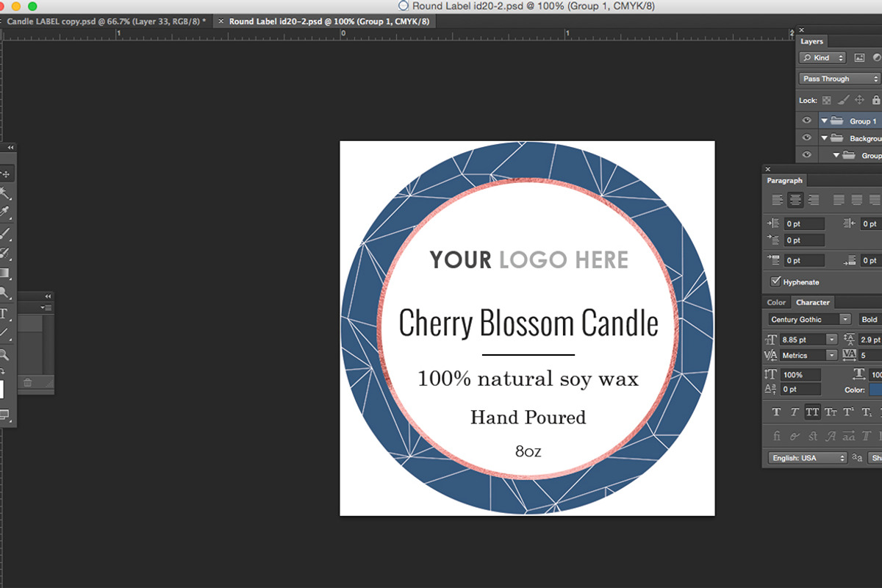The width and height of the screenshot is (882, 588).
Task: Toggle the Hyphenate checkbox
Action: pyautogui.click(x=775, y=282)
